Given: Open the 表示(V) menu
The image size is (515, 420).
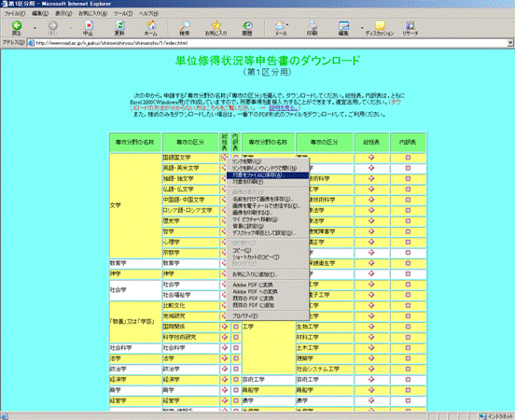Looking at the screenshot, I should pyautogui.click(x=63, y=13).
